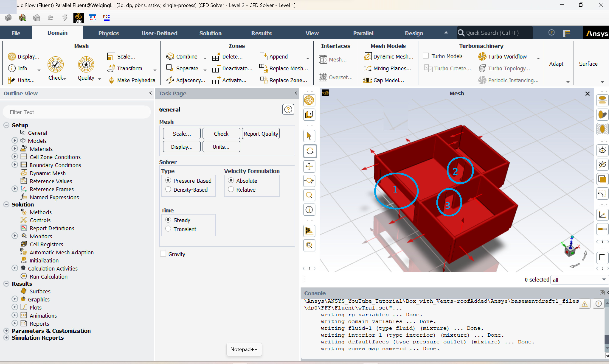The height and width of the screenshot is (364, 609).
Task: Click the pan/translate view tool
Action: pos(309,166)
